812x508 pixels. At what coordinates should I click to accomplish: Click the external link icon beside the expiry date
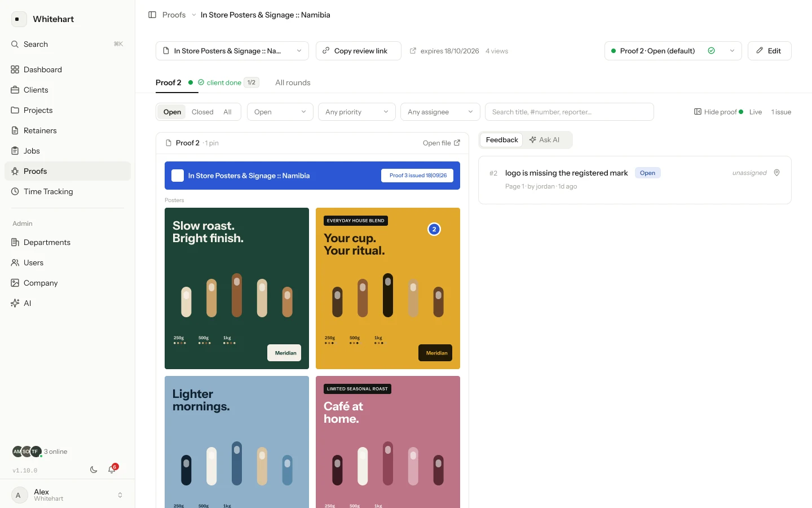click(x=413, y=51)
